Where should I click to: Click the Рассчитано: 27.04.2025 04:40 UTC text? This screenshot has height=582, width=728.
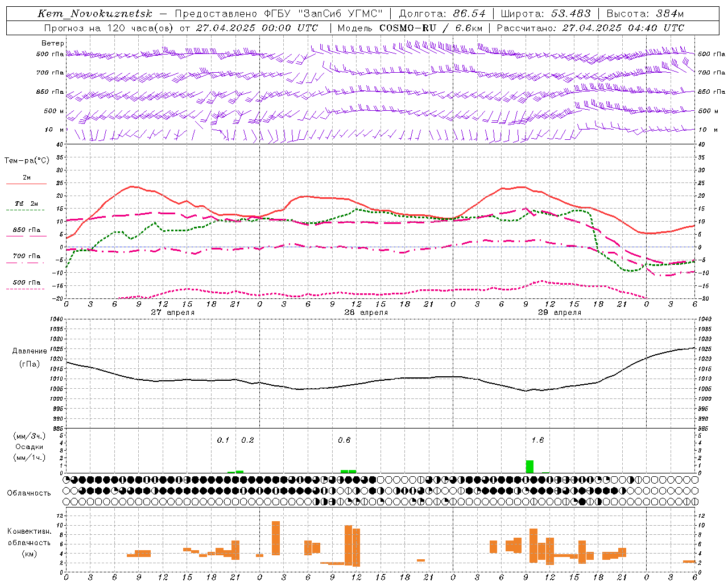[x=590, y=28]
